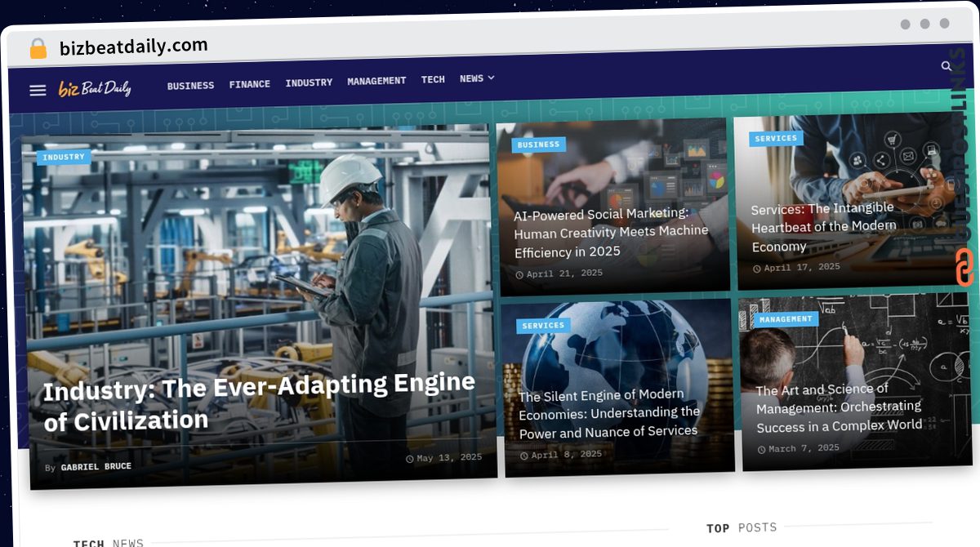Open the Management menu item
This screenshot has width=980, height=547.
point(376,81)
